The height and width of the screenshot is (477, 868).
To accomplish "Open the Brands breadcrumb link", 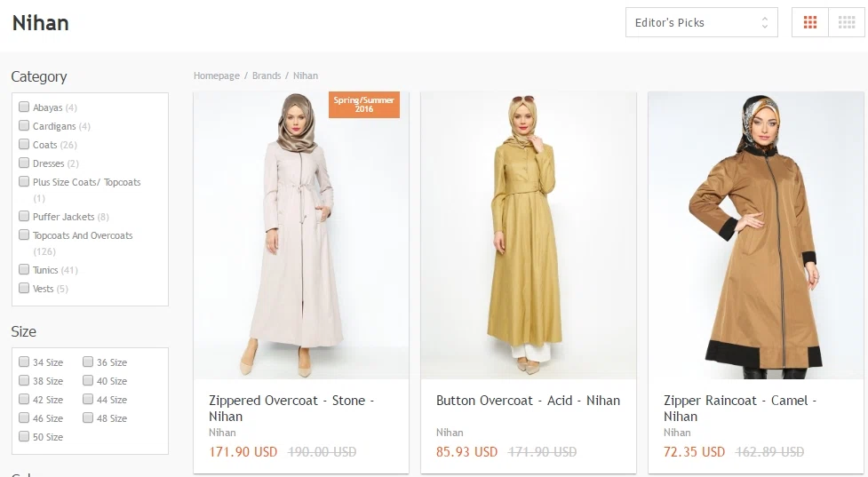I will (267, 76).
